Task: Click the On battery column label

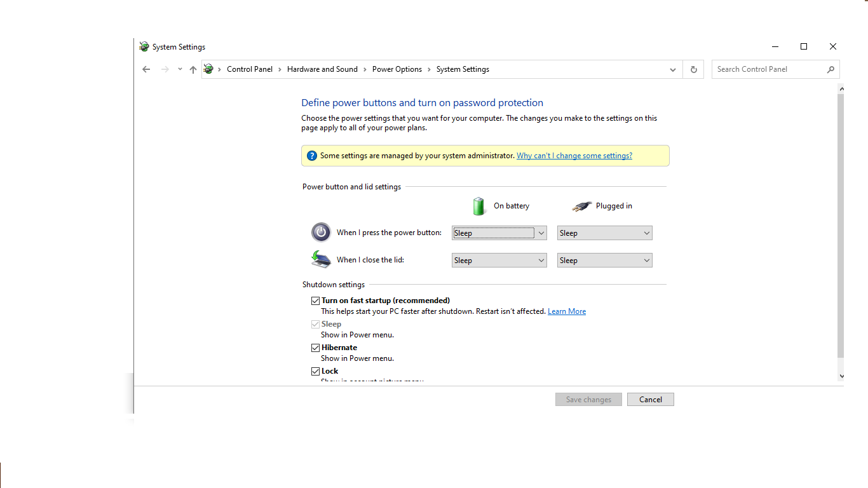Action: [512, 206]
